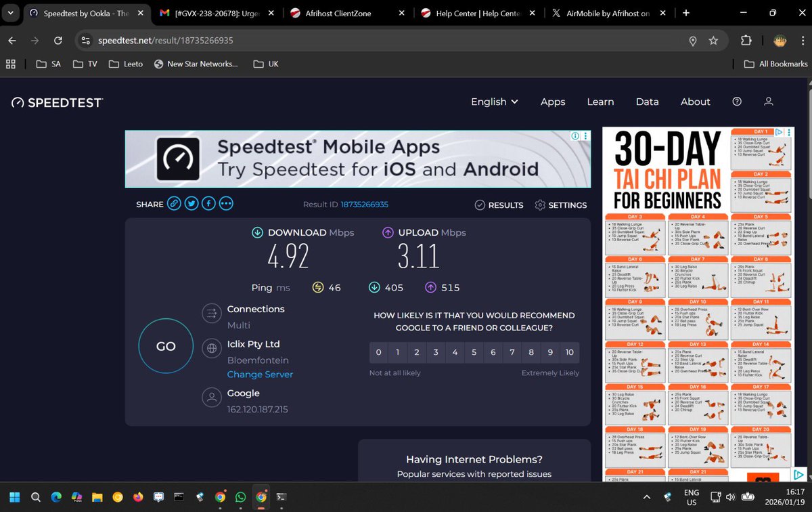The height and width of the screenshot is (512, 812).
Task: Open the New Star Networks bookmark
Action: (x=196, y=64)
